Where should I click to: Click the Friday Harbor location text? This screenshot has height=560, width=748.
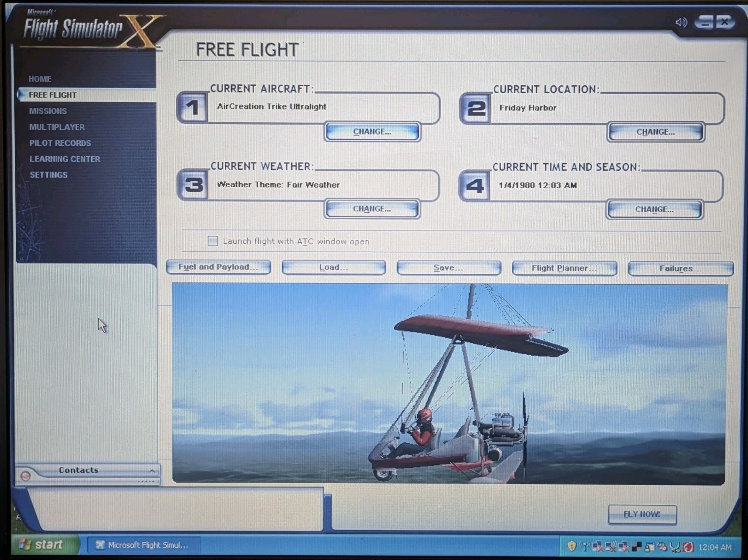tap(528, 108)
